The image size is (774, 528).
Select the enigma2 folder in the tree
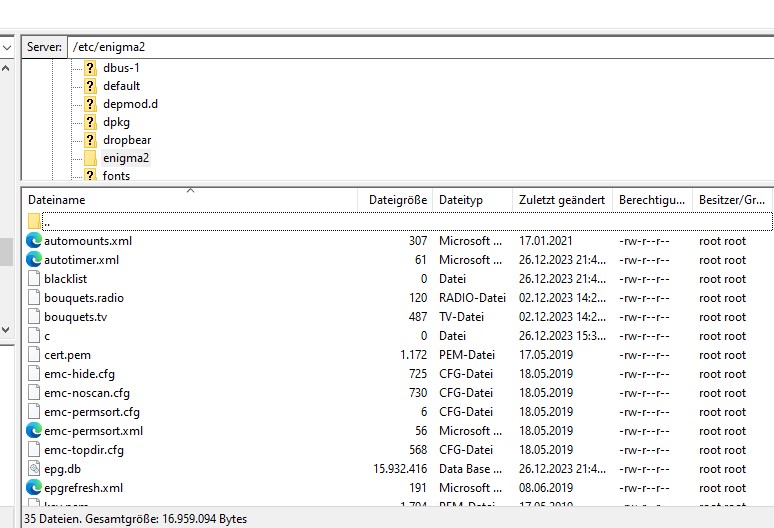125,158
